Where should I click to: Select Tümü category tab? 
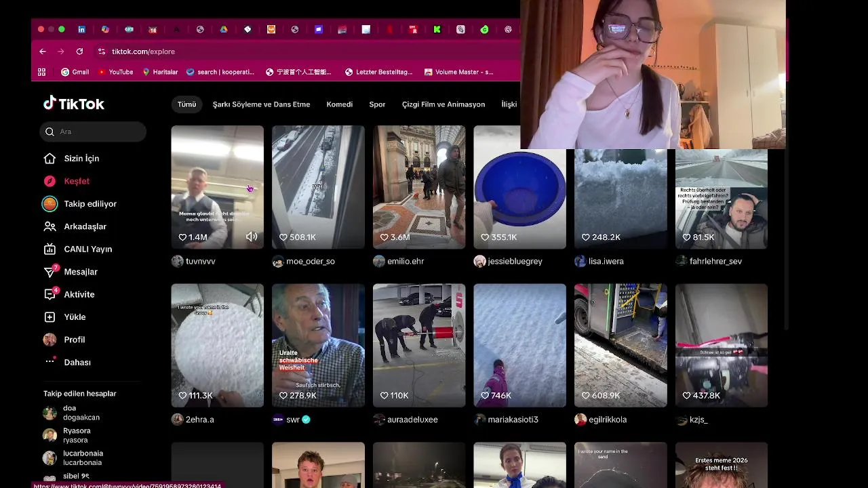[x=186, y=104]
